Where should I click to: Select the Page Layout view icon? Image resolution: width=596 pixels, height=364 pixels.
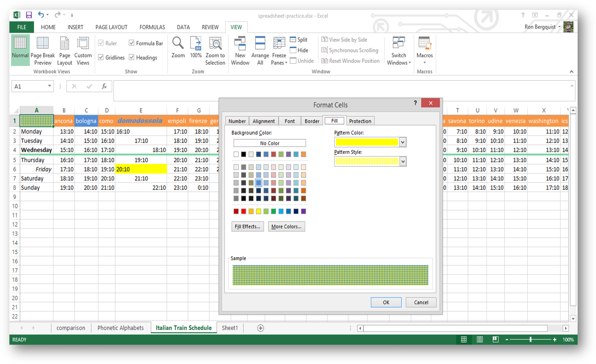point(65,44)
